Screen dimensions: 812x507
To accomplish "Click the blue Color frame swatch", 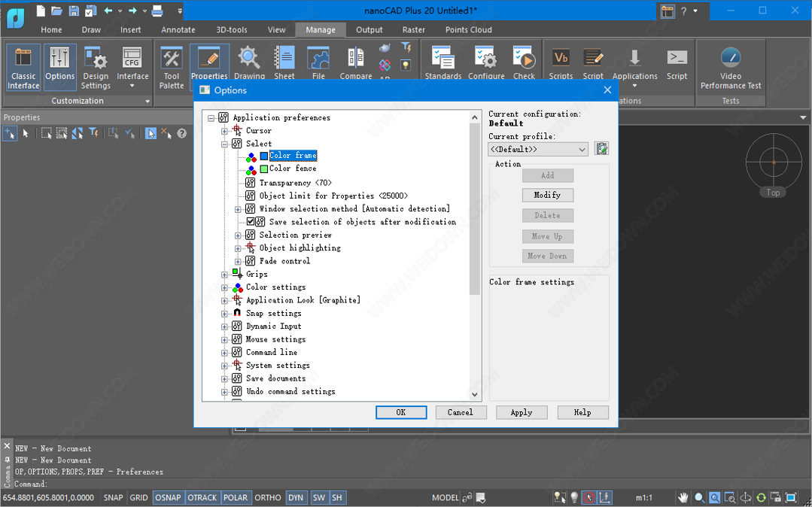I will [x=264, y=156].
